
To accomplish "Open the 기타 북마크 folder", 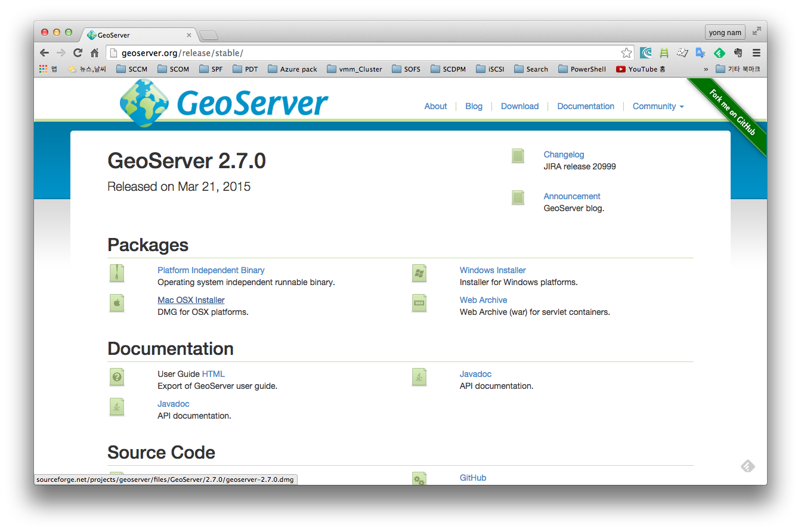I will pos(738,69).
